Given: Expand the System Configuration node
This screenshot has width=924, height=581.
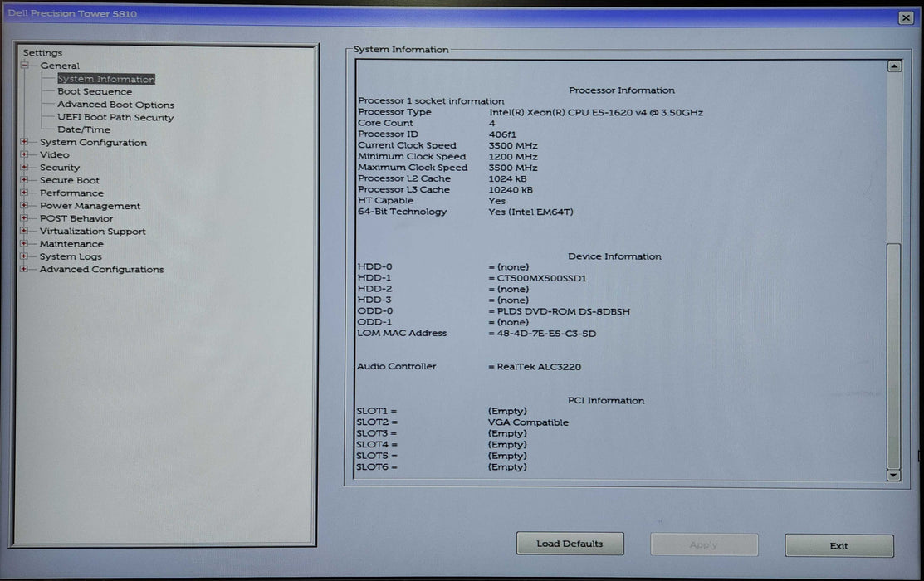Looking at the screenshot, I should 24,142.
